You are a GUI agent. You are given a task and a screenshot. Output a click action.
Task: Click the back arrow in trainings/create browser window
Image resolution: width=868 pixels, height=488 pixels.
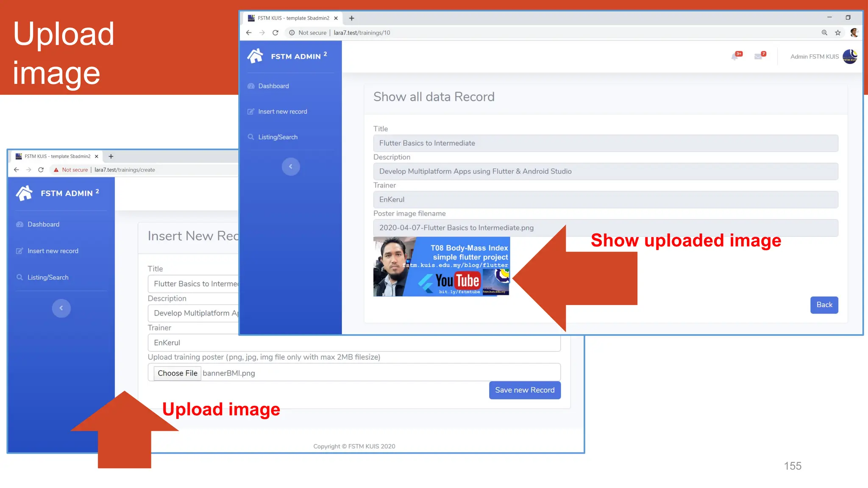(16, 170)
